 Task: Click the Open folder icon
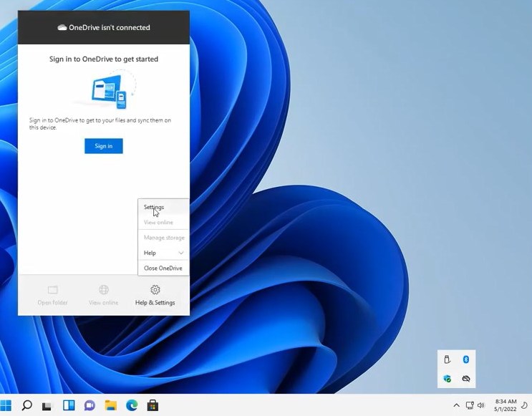pyautogui.click(x=52, y=290)
